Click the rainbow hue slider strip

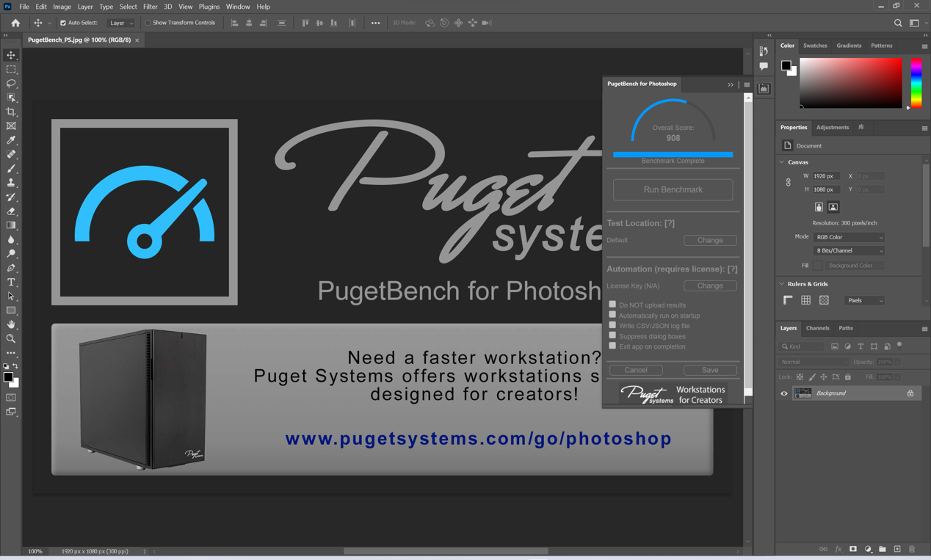click(x=916, y=83)
